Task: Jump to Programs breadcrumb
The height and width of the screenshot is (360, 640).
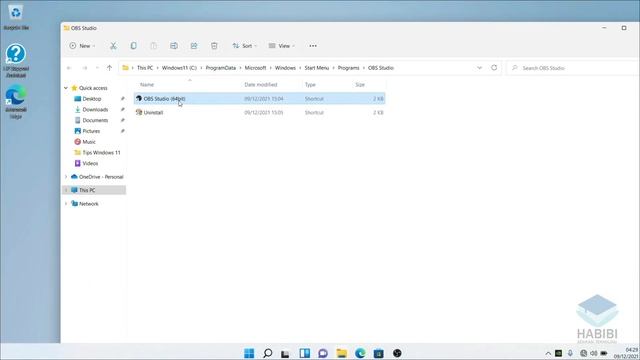Action: pos(349,68)
